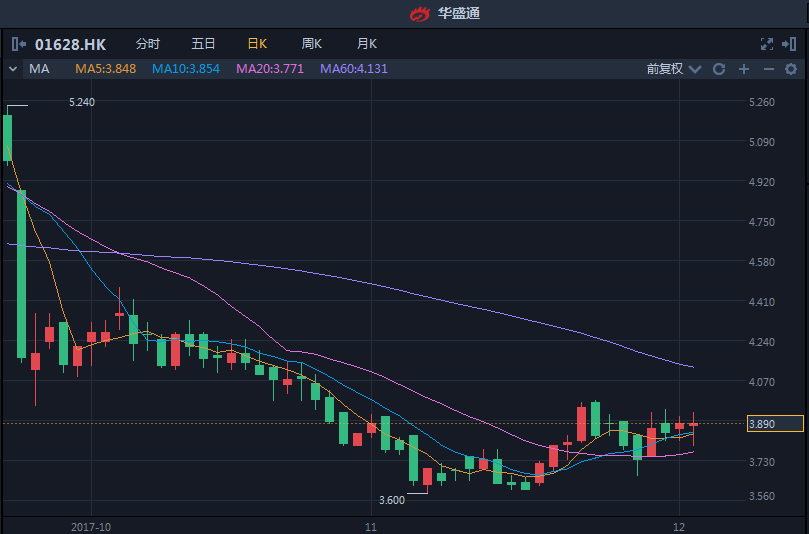This screenshot has height=534, width=809.
Task: Show the 月K monthly chart
Action: click(x=367, y=44)
